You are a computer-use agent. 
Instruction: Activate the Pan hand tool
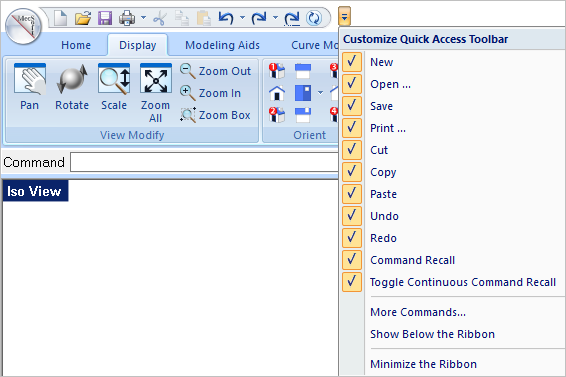click(30, 87)
